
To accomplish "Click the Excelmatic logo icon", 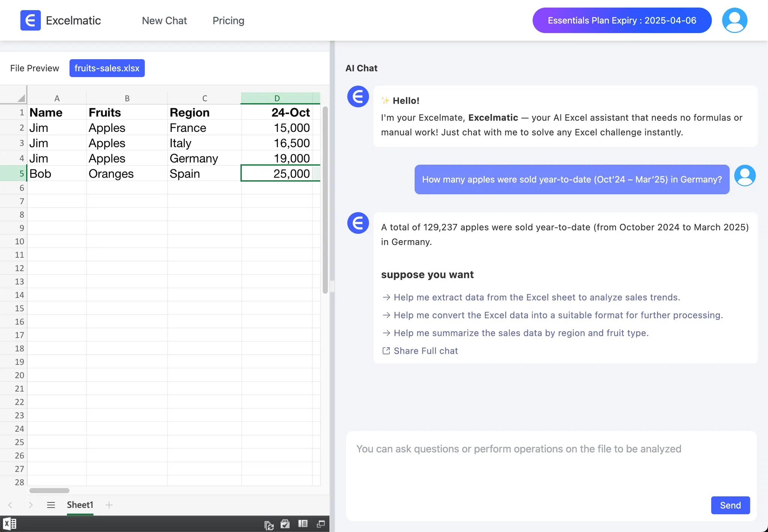I will [x=30, y=20].
